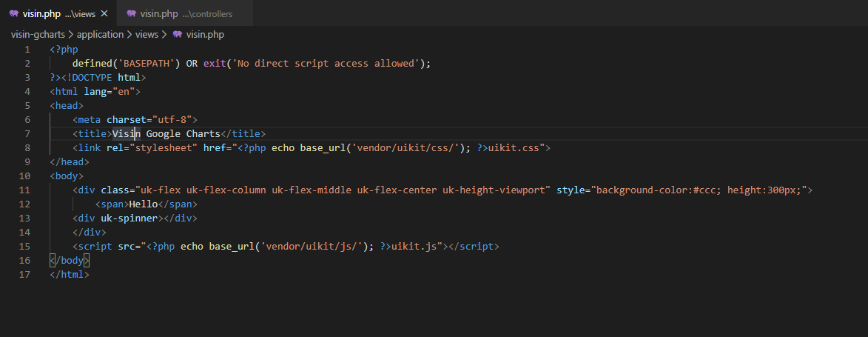This screenshot has width=868, height=337.
Task: Close the visin.php views tab
Action: pyautogui.click(x=104, y=13)
